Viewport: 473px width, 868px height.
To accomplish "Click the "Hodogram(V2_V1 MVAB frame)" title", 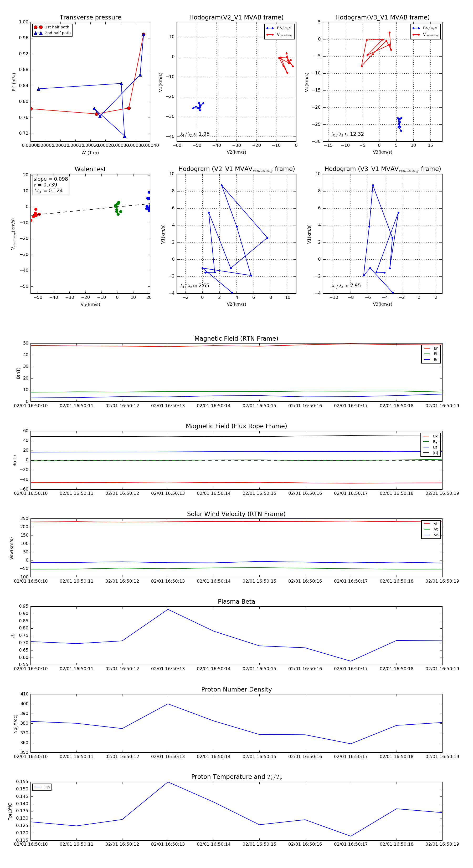I will pyautogui.click(x=236, y=18).
